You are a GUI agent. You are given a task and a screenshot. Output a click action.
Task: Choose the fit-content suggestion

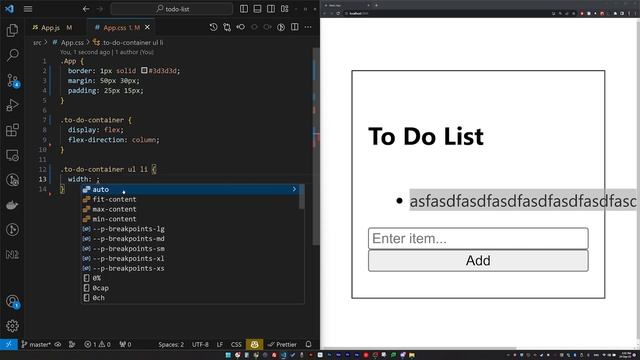click(189, 199)
